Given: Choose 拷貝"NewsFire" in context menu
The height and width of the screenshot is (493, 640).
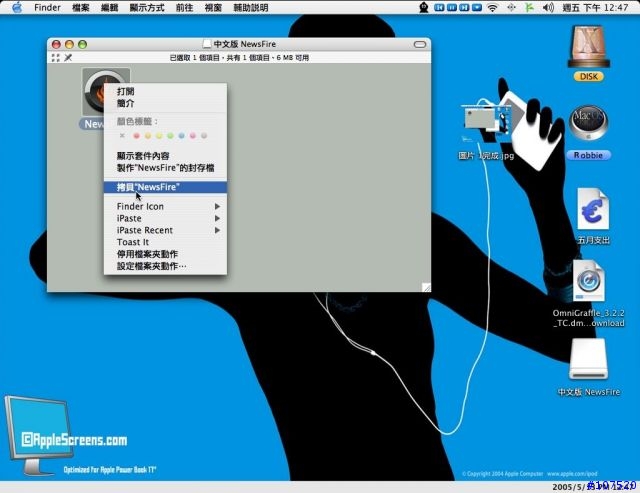Looking at the screenshot, I should coord(165,187).
